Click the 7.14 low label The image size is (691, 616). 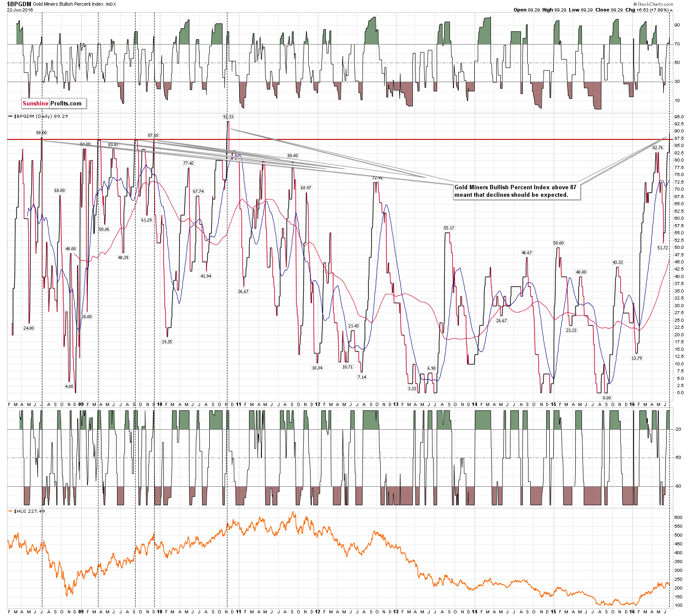pyautogui.click(x=362, y=377)
